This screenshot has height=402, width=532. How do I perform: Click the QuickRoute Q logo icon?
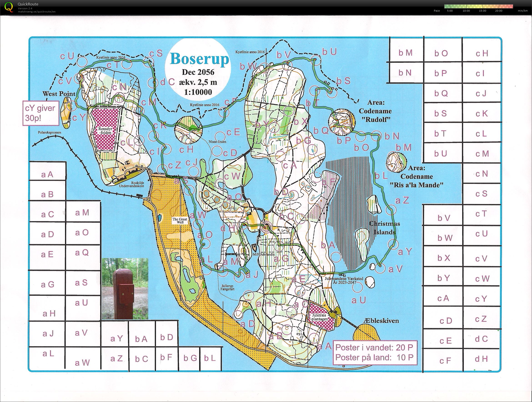pyautogui.click(x=9, y=7)
